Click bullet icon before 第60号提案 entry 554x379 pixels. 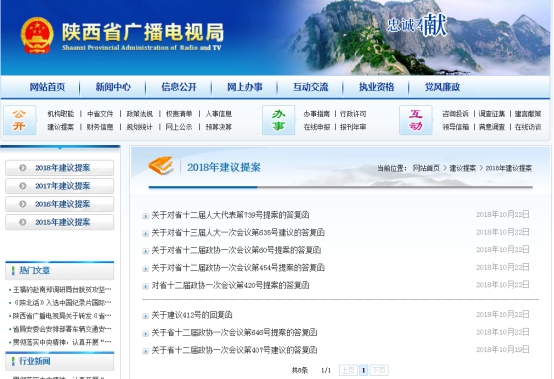145,251
